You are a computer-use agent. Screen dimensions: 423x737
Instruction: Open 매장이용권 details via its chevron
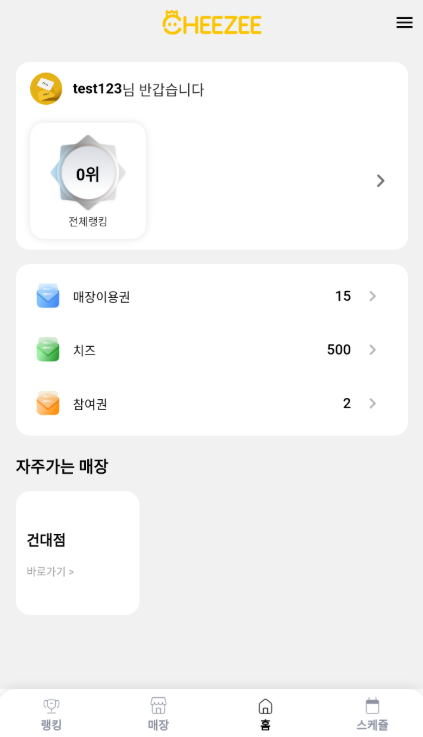click(x=373, y=296)
